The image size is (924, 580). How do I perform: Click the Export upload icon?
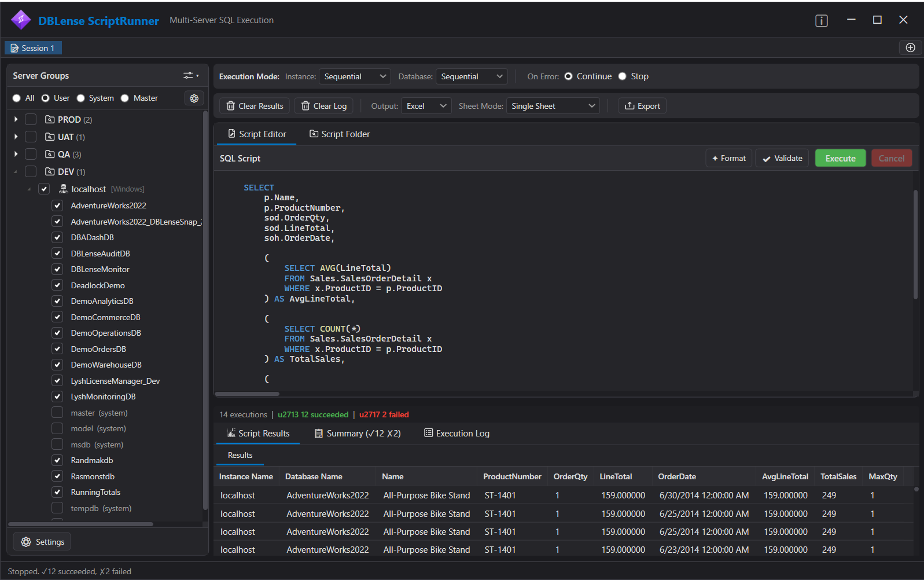tap(630, 106)
